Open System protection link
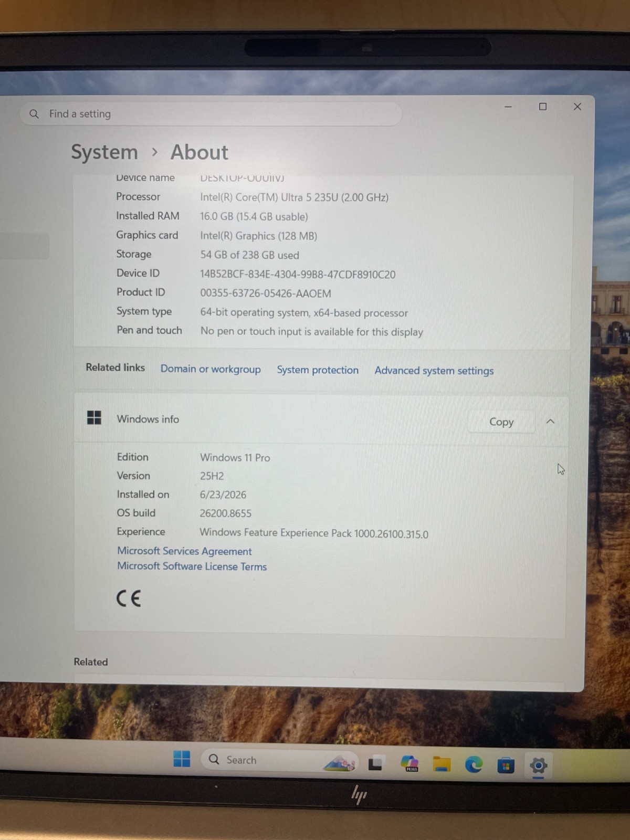This screenshot has height=840, width=630. point(318,370)
